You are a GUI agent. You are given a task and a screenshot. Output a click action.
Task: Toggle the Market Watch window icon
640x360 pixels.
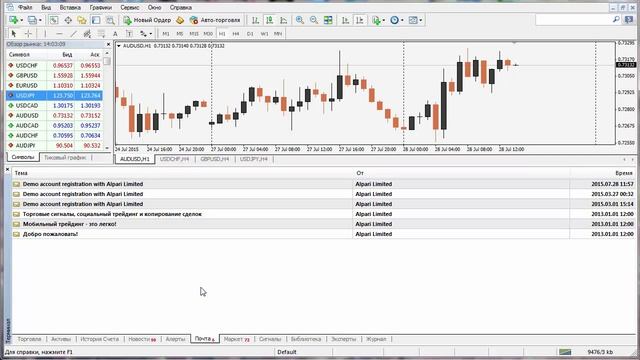pyautogui.click(x=54, y=20)
